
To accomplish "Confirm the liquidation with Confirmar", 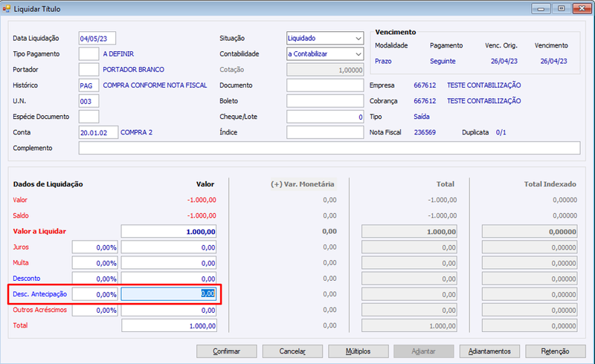I will click(227, 351).
